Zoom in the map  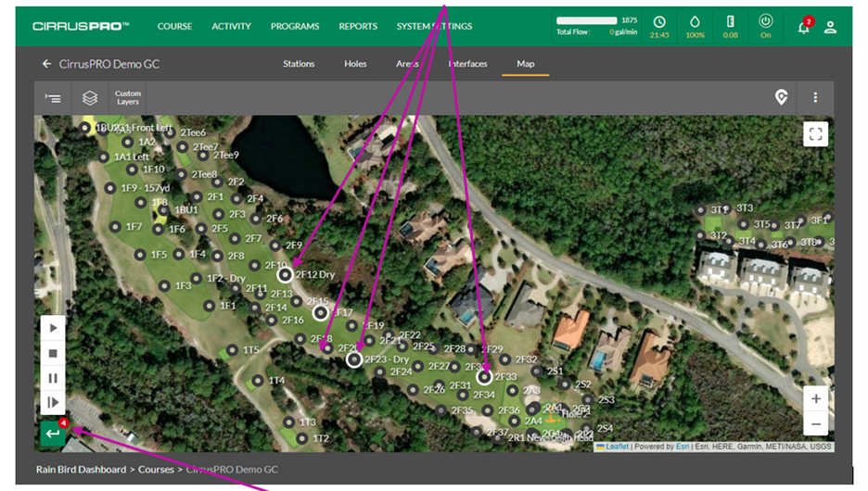pos(816,398)
